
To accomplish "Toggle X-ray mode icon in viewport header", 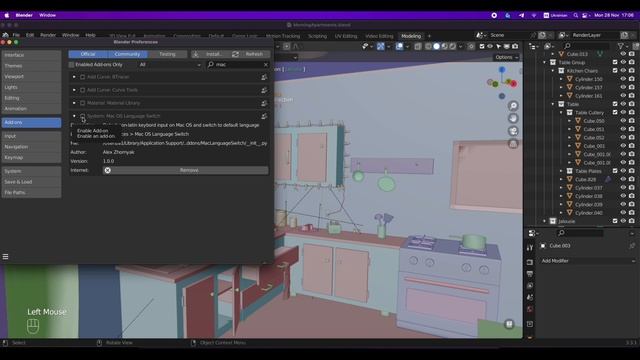I will point(418,47).
